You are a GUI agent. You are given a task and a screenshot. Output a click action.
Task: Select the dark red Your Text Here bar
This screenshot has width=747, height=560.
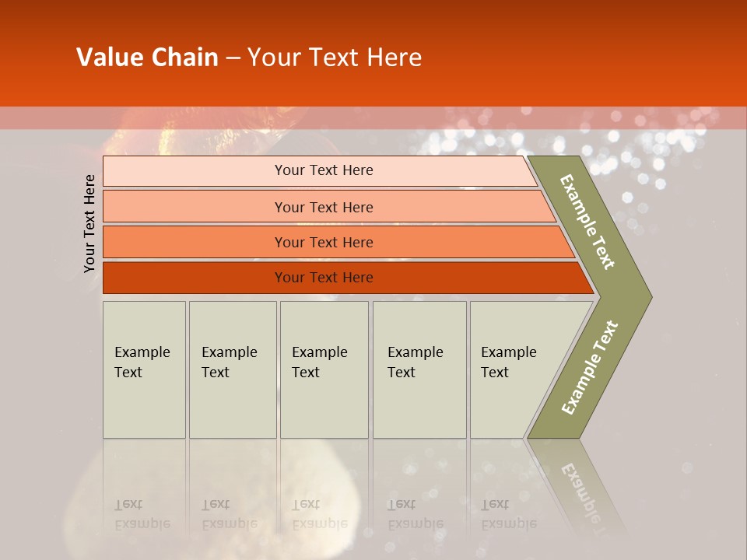pos(323,278)
